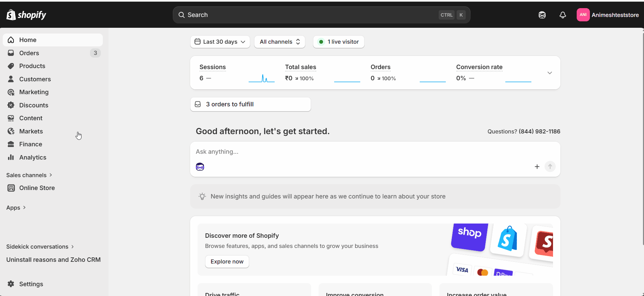Click Explore now button
Image resolution: width=644 pixels, height=296 pixels.
[x=227, y=261]
